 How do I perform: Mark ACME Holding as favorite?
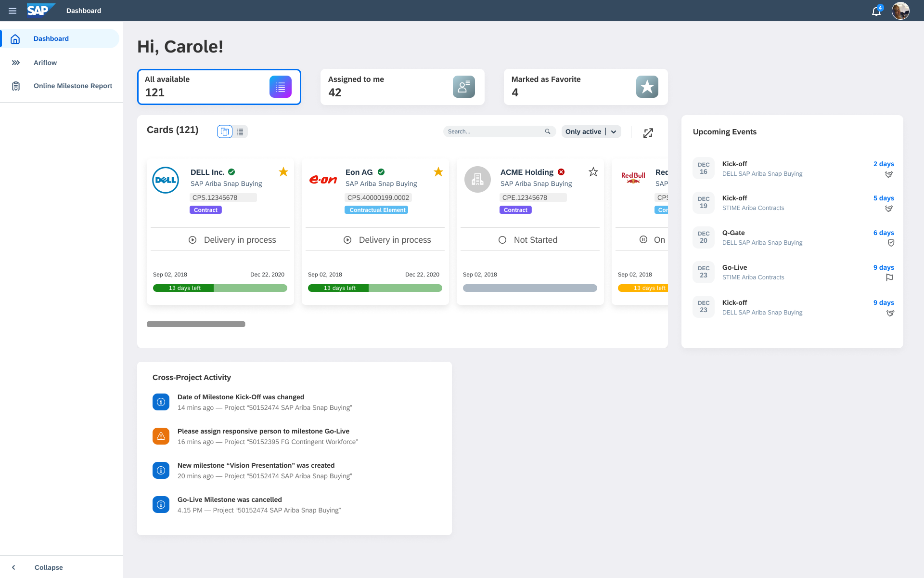(x=593, y=172)
